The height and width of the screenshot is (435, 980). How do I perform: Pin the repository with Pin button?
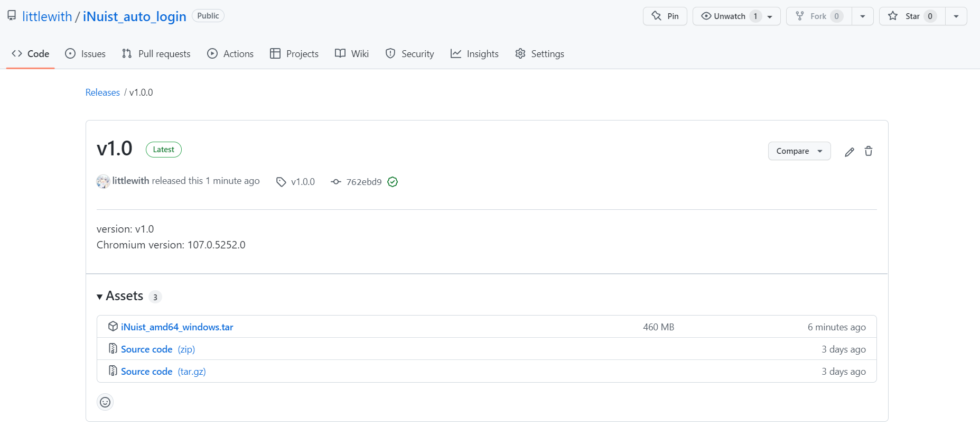coord(665,16)
